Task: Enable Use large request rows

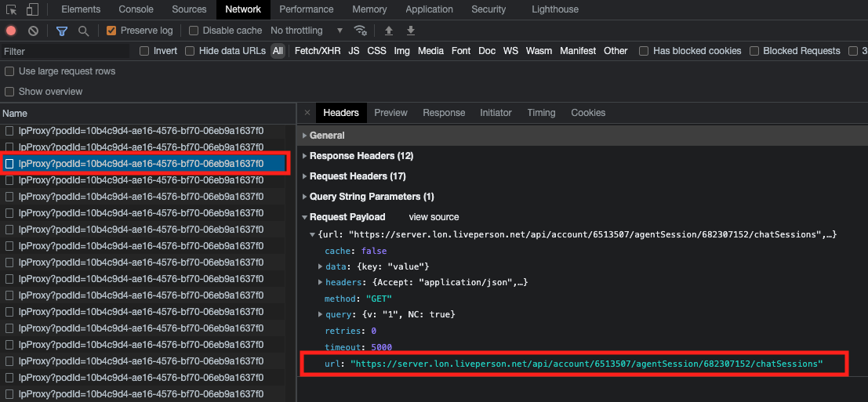Action: (9, 71)
